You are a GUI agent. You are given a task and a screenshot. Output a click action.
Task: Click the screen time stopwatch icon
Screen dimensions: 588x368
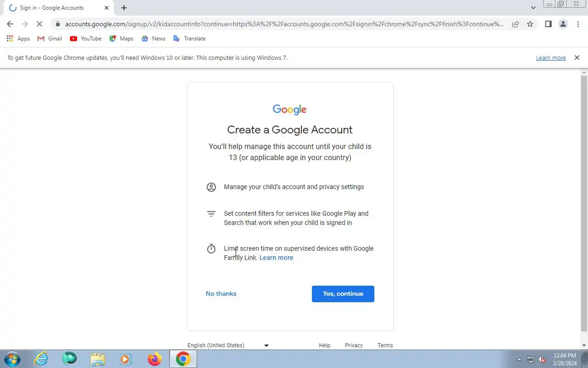tap(211, 249)
